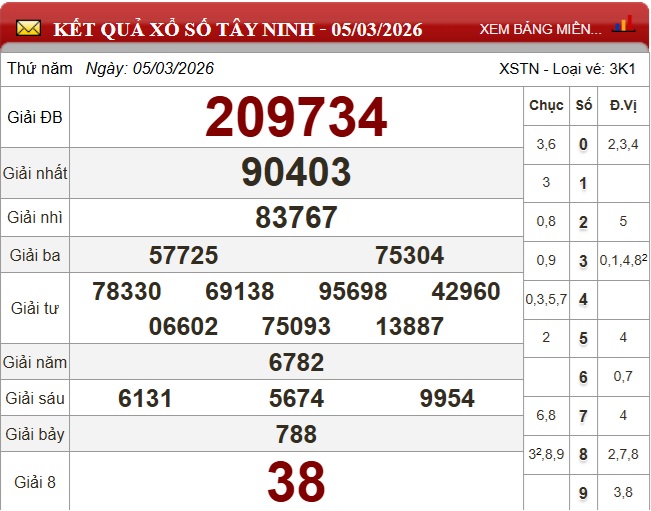651x511 pixels.
Task: Select sixth prize number 5674
Action: pyautogui.click(x=296, y=399)
